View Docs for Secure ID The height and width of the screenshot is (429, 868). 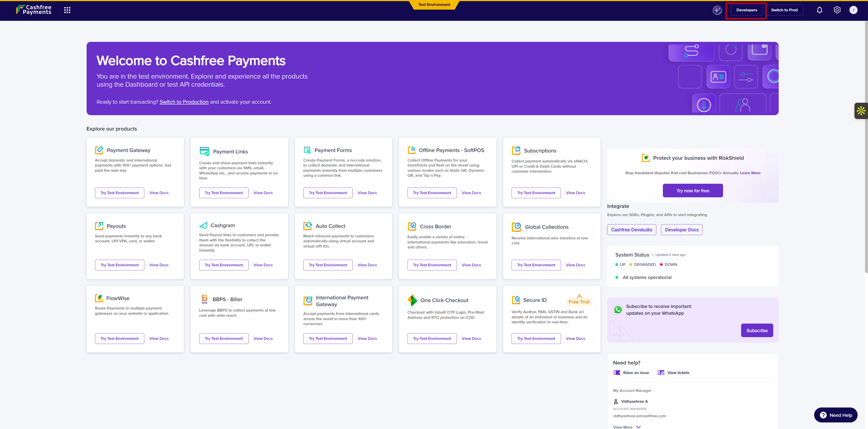click(575, 338)
